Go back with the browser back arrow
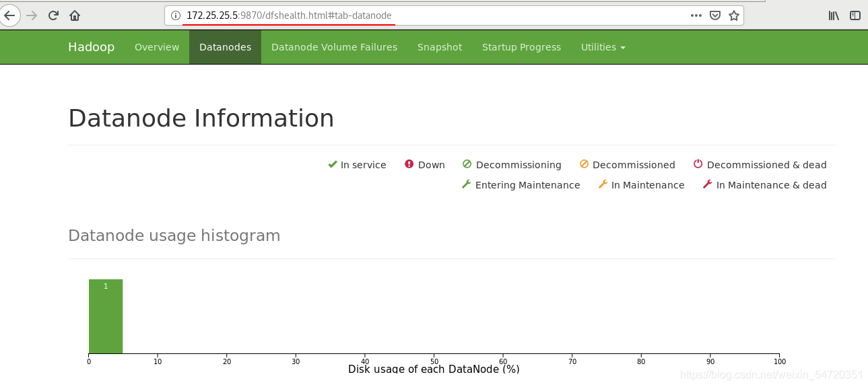This screenshot has height=387, width=868. (x=9, y=15)
